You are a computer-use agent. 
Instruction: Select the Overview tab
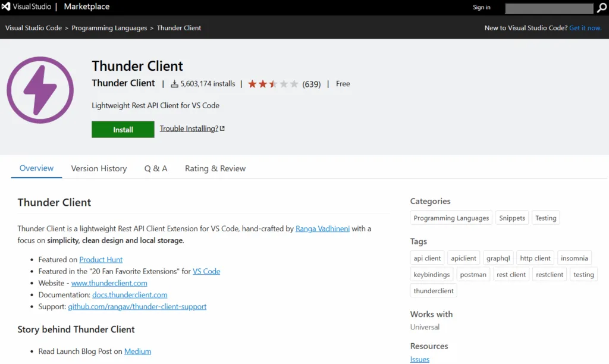[36, 168]
